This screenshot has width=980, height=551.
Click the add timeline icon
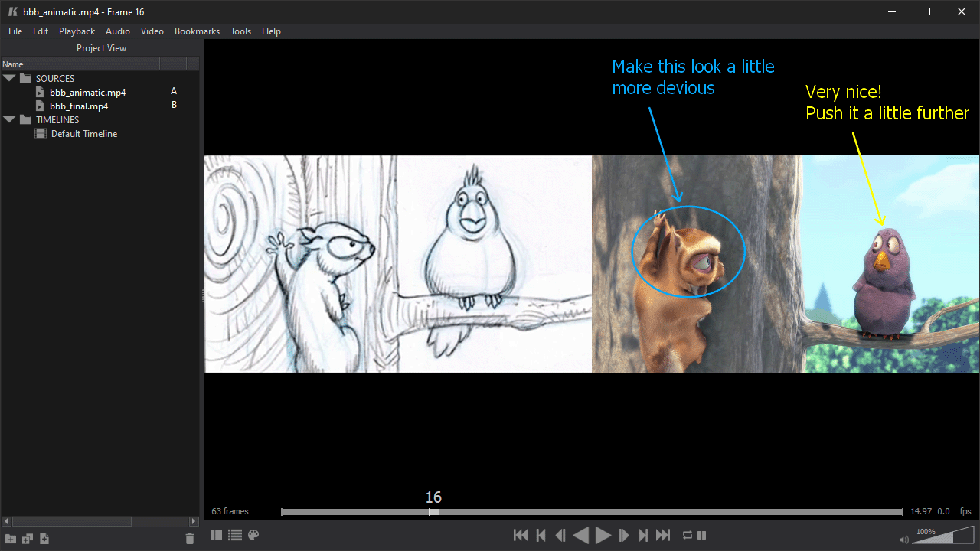click(x=28, y=539)
